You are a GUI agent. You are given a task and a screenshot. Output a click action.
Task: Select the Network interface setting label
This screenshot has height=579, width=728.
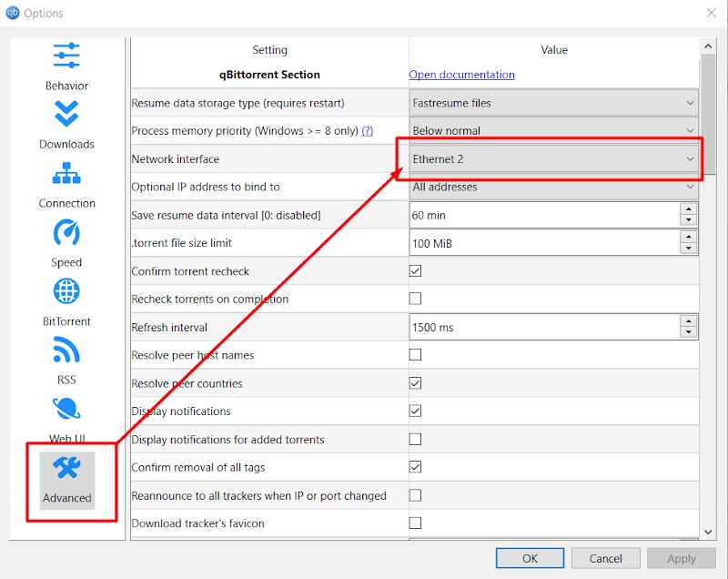tap(176, 158)
